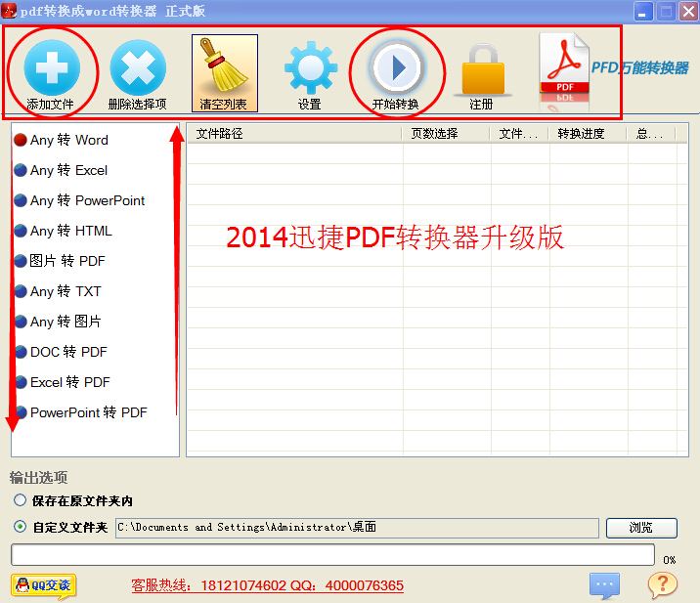The image size is (700, 603).
Task: Click the truncated 文件... column header
Action: click(x=519, y=134)
